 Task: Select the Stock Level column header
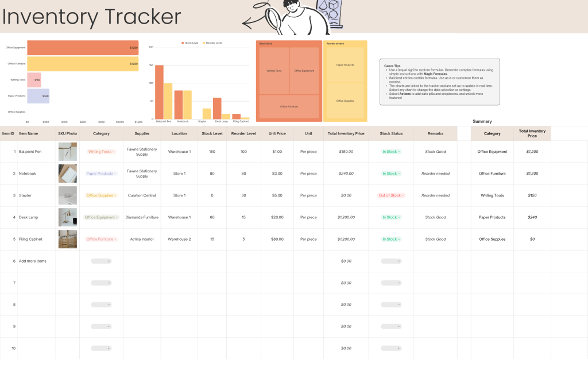coord(212,134)
